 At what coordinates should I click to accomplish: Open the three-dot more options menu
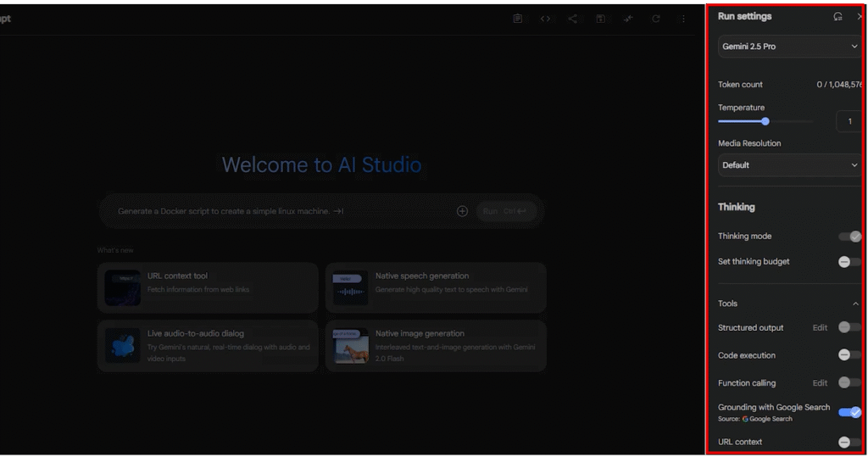tap(683, 19)
